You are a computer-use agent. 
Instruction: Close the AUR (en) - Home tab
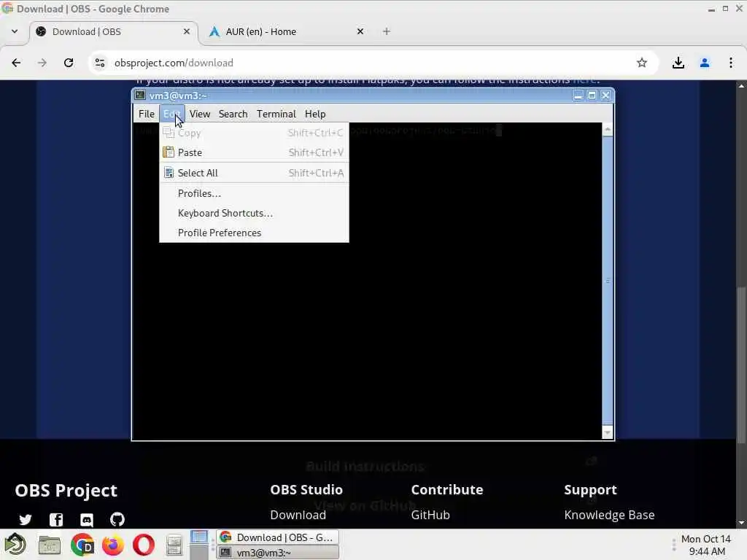[360, 31]
